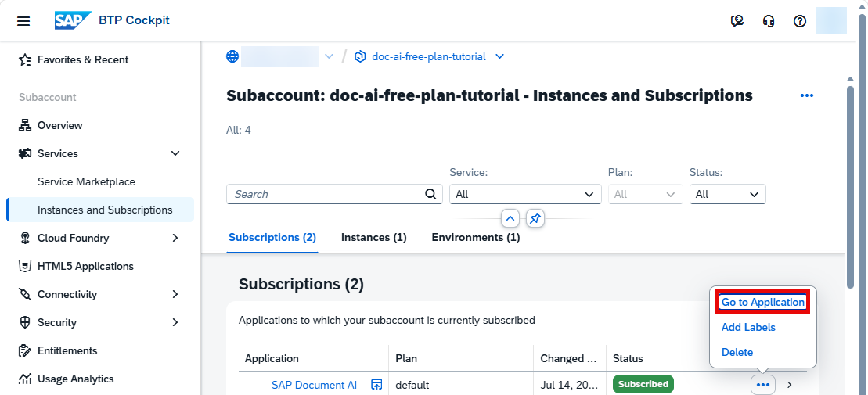Open details arrow for SAP Document AI row
This screenshot has height=395, width=868.
pos(790,385)
